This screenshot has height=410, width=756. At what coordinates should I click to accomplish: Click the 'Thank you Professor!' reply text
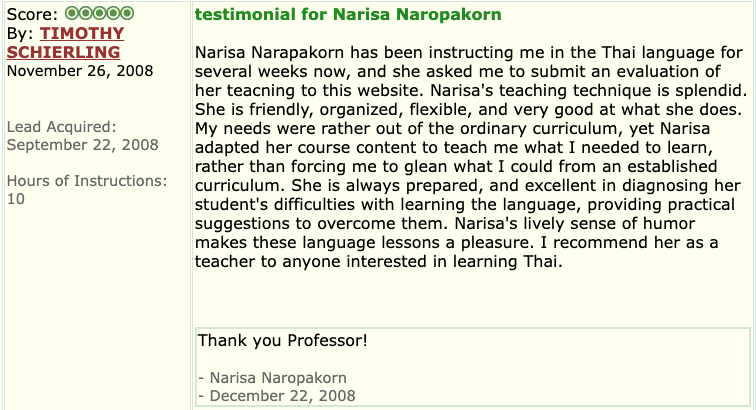click(x=283, y=341)
